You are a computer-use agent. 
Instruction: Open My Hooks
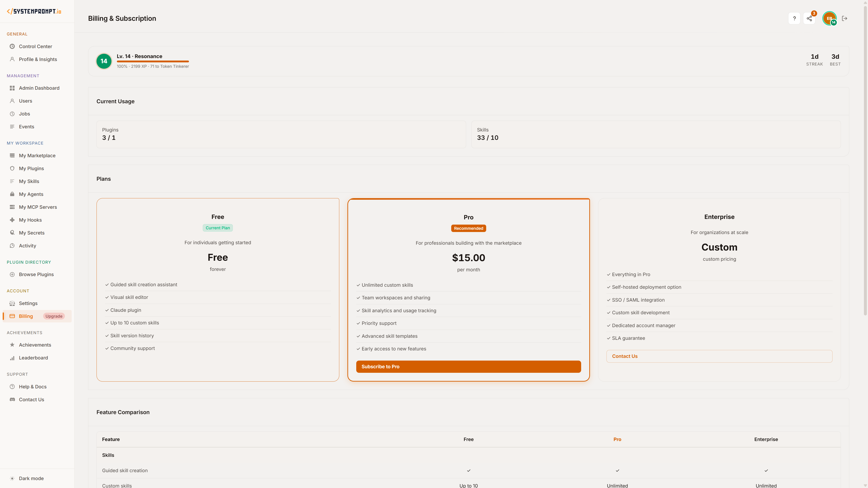(x=30, y=220)
